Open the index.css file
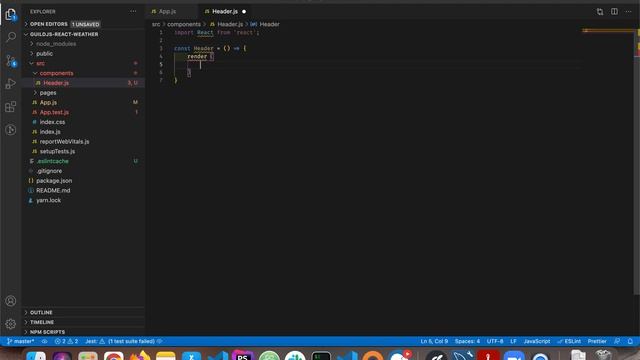 coord(52,122)
